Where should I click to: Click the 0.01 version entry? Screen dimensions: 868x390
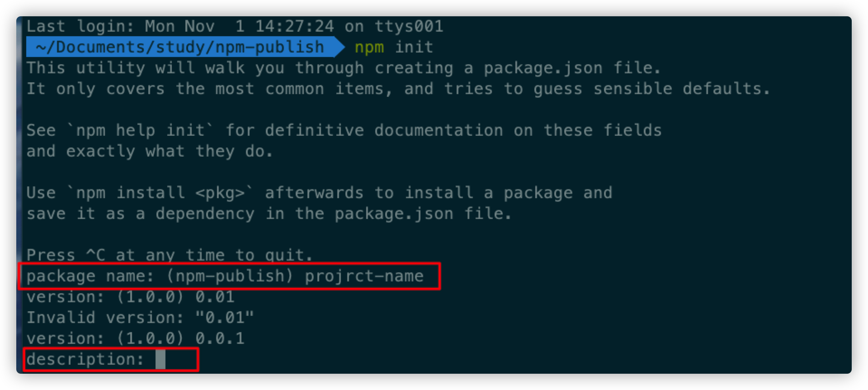tap(215, 297)
